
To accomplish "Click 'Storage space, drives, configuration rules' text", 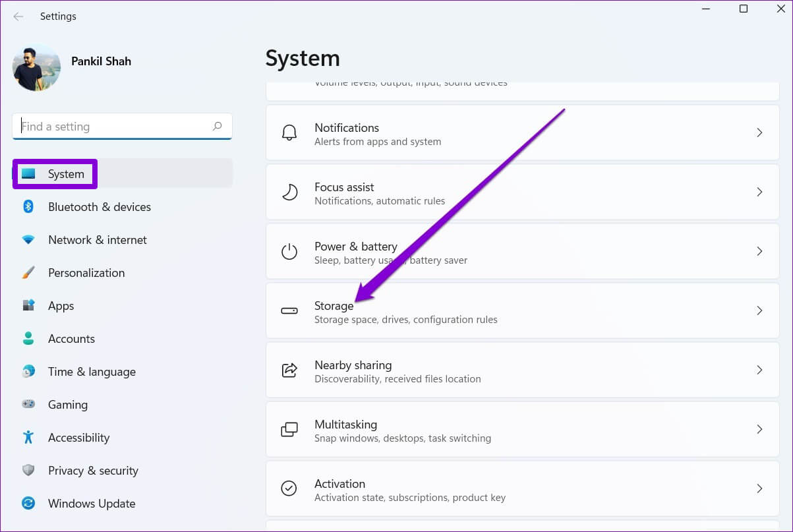I will point(406,320).
